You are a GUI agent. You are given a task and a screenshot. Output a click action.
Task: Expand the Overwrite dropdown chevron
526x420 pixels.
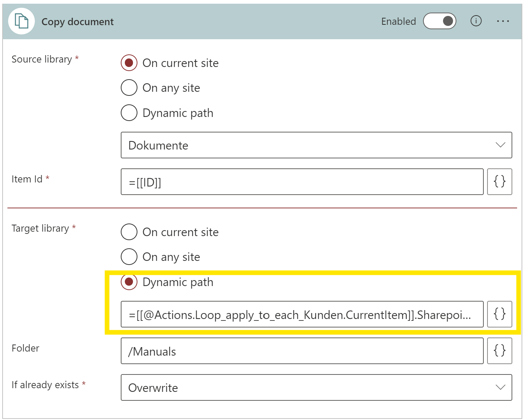click(500, 387)
